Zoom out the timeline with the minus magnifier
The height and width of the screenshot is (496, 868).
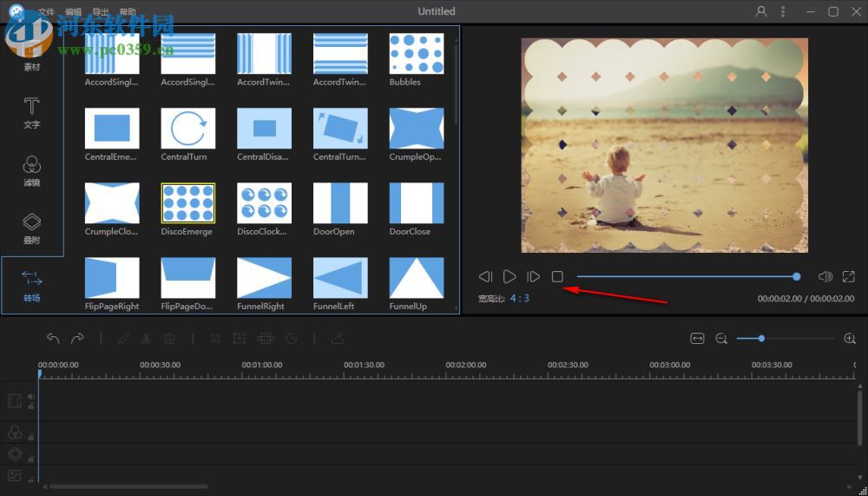coord(721,339)
